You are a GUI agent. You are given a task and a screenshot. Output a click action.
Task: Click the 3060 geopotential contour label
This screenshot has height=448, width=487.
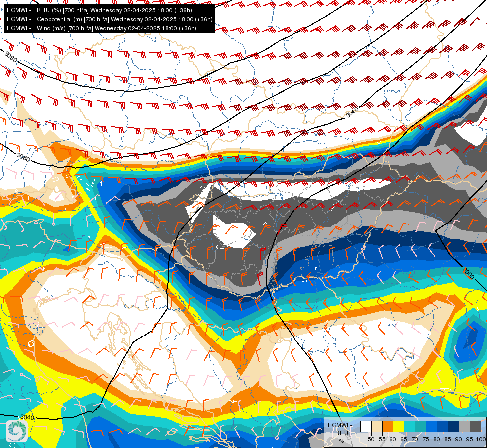23,157
